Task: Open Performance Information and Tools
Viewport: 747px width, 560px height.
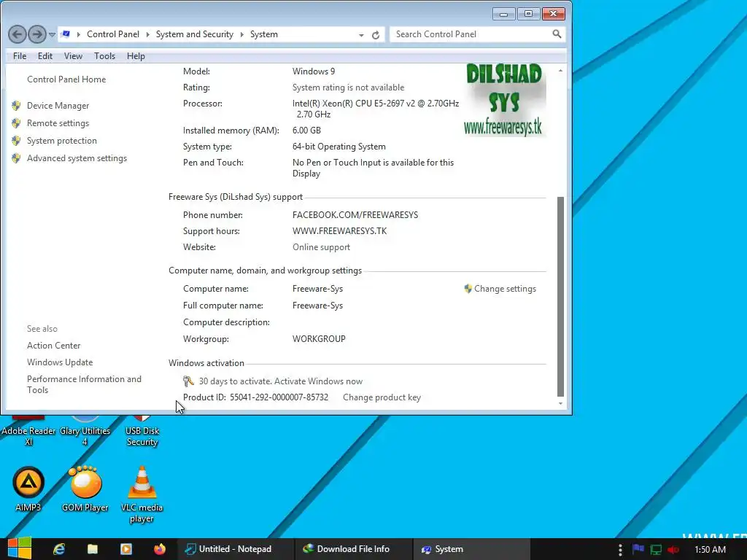Action: click(84, 384)
